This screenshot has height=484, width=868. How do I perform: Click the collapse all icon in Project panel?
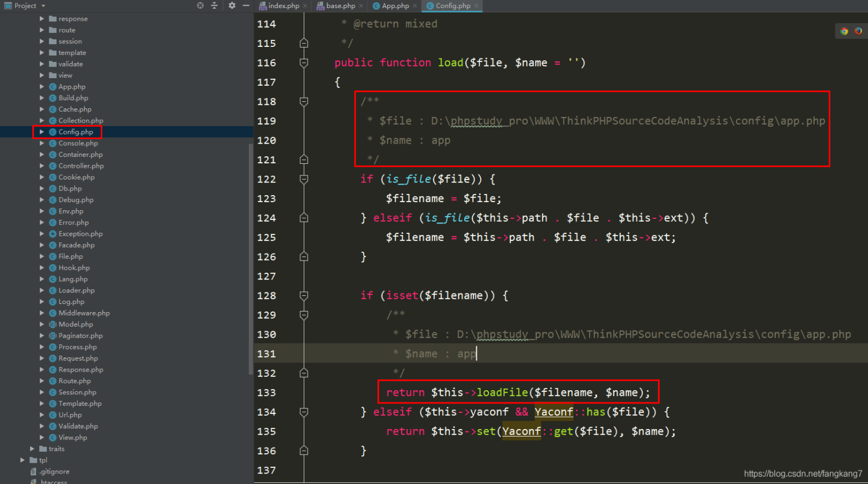[214, 5]
